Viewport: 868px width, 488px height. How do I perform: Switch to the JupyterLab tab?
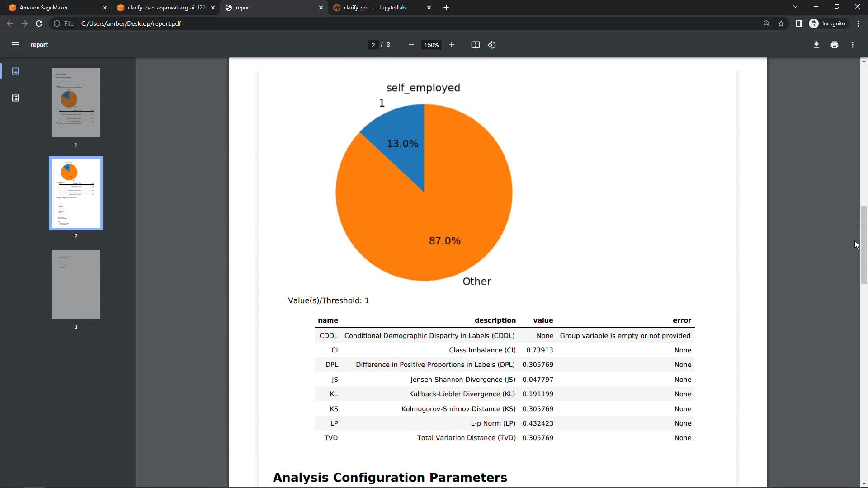click(x=375, y=8)
